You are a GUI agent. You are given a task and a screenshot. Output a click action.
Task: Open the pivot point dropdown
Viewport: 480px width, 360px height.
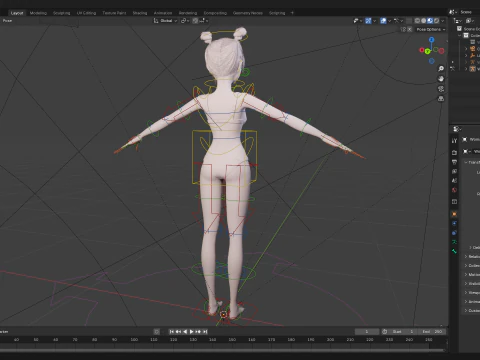pyautogui.click(x=185, y=21)
